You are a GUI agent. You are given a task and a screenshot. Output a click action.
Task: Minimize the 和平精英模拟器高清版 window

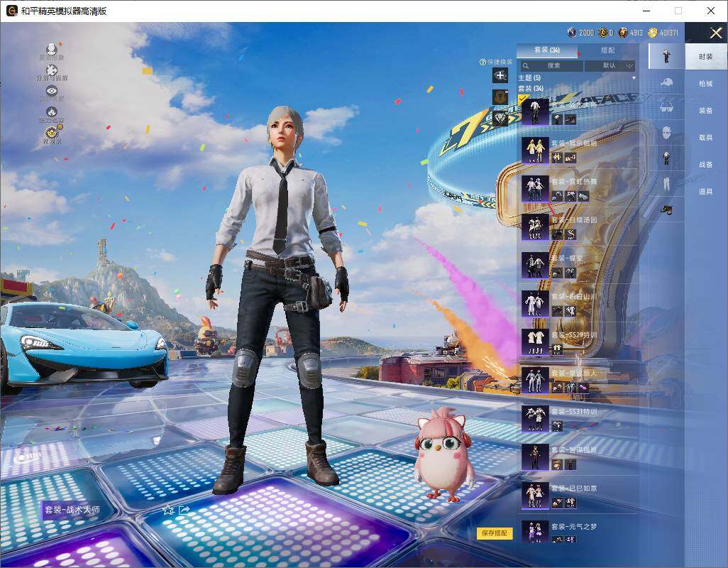point(646,11)
